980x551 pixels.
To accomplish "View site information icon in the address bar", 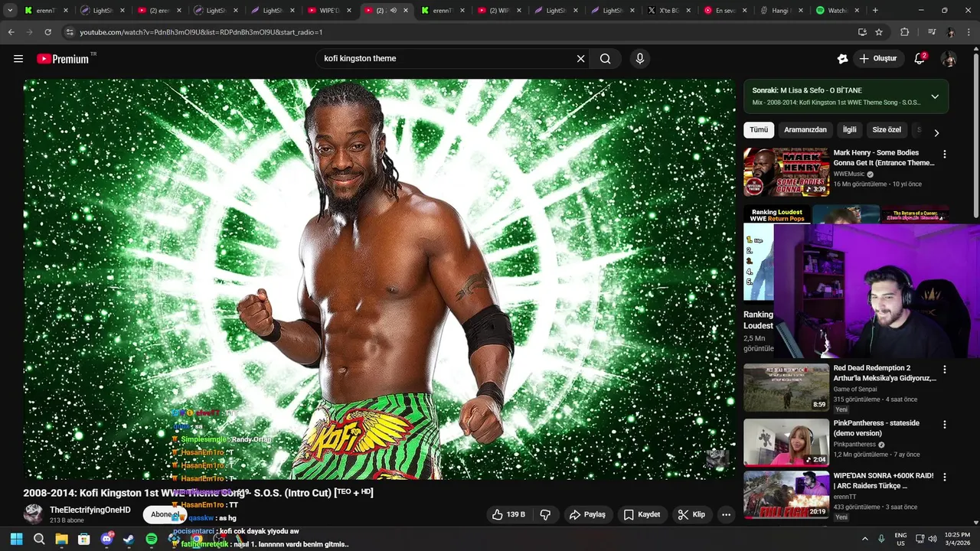I will (70, 32).
